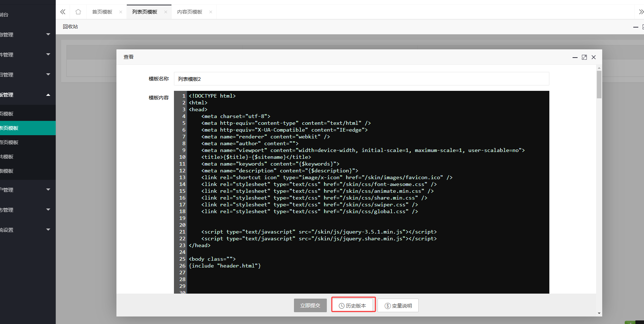The image size is (644, 324).
Task: Click the <body class=""> code line
Action: (x=212, y=259)
